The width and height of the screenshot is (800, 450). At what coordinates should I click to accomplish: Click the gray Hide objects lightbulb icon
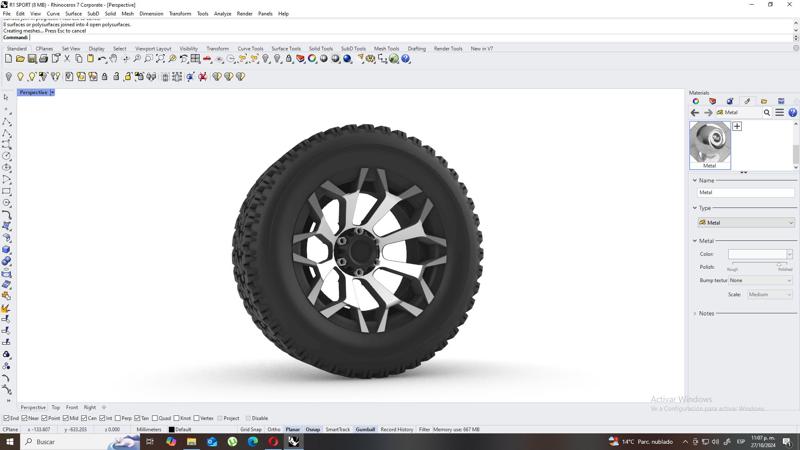(x=8, y=77)
